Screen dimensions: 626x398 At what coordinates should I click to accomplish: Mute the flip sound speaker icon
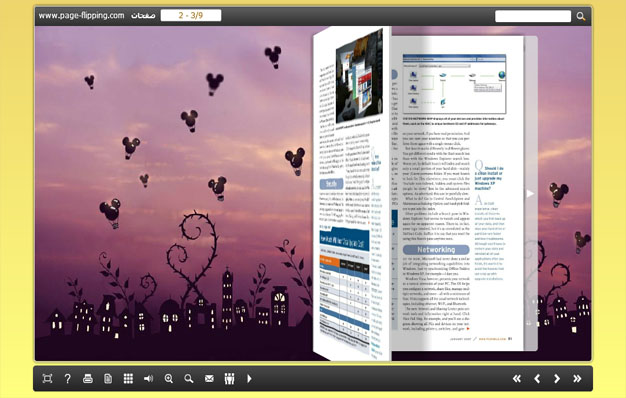pos(148,378)
